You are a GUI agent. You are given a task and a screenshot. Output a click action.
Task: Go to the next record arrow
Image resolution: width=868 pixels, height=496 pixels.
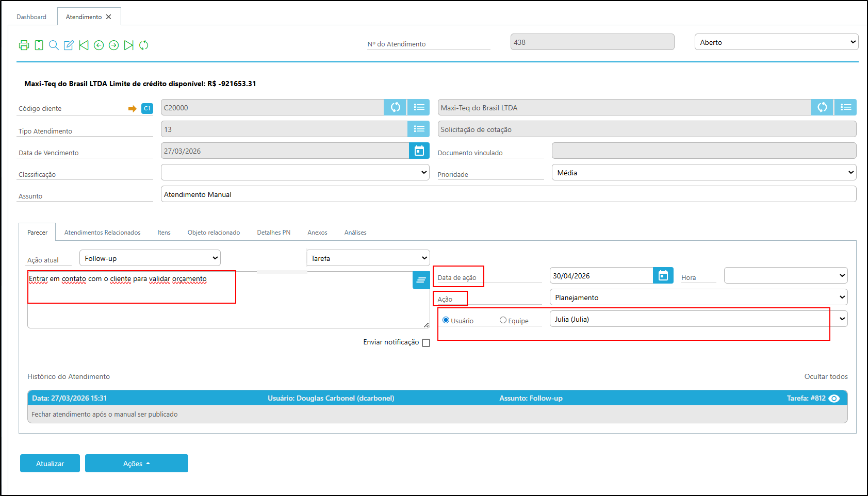click(114, 45)
